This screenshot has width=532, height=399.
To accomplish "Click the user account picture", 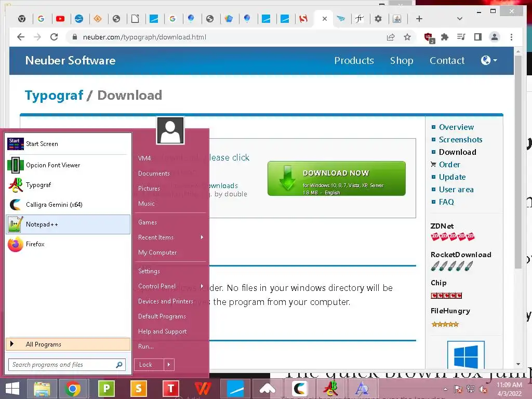I will (x=170, y=130).
